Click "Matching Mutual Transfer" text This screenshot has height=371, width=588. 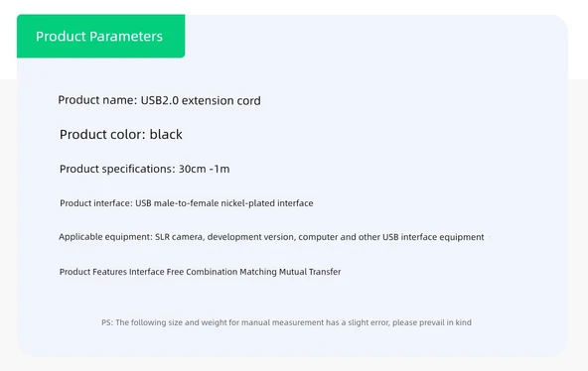290,272
